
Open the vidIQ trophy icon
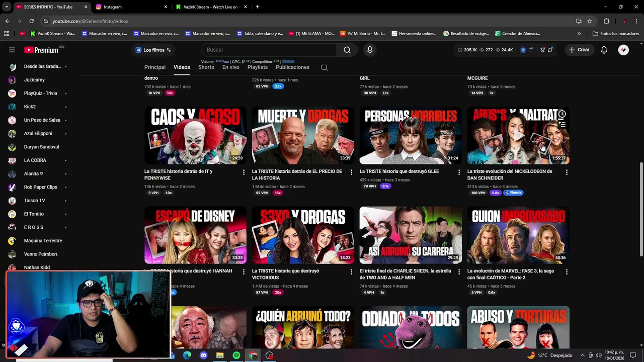coord(542,50)
